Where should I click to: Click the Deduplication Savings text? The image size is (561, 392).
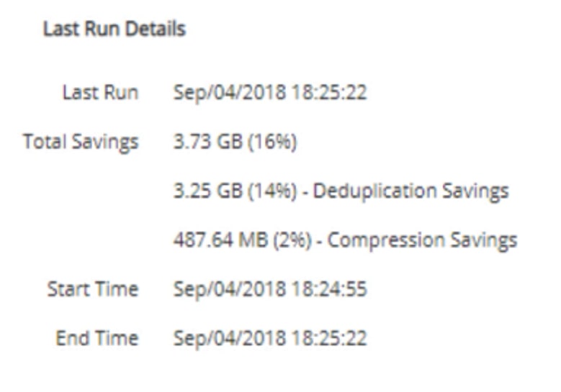point(411,191)
